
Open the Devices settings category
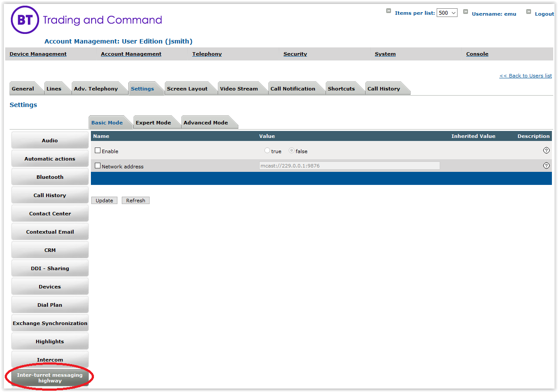(x=50, y=287)
